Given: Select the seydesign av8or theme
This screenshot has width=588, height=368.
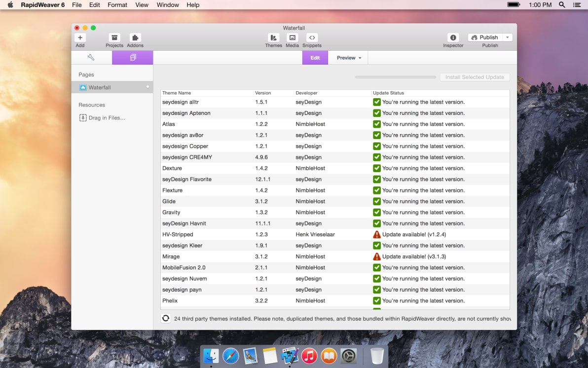Looking at the screenshot, I should (x=183, y=135).
